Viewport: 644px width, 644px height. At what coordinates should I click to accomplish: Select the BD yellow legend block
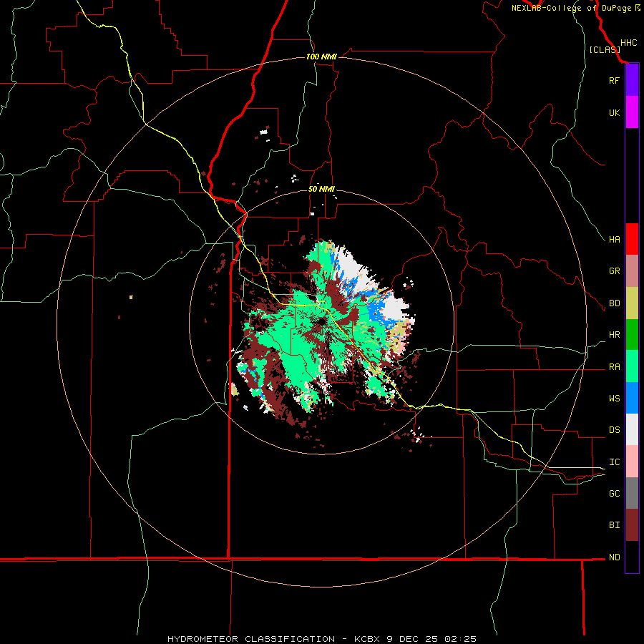click(x=632, y=303)
